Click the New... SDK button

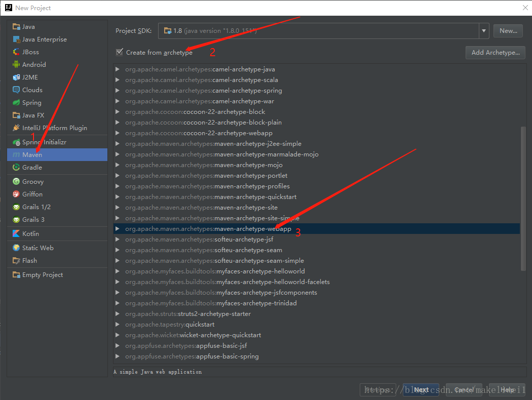coord(508,31)
